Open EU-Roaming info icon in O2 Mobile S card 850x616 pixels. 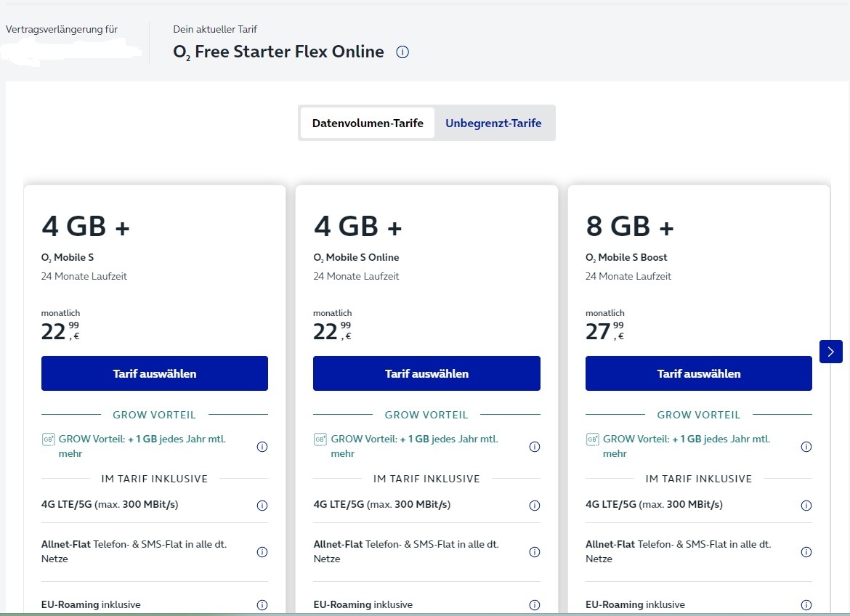tap(262, 605)
